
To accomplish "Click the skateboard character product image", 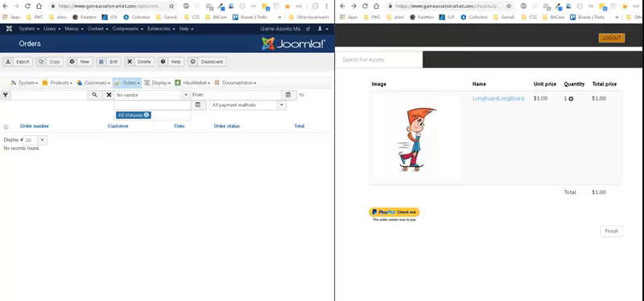I will click(x=415, y=138).
